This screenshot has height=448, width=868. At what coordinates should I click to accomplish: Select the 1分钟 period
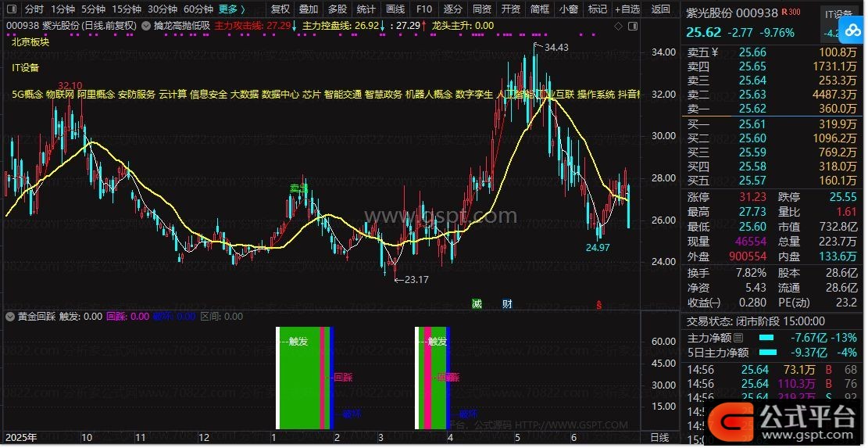(63, 9)
